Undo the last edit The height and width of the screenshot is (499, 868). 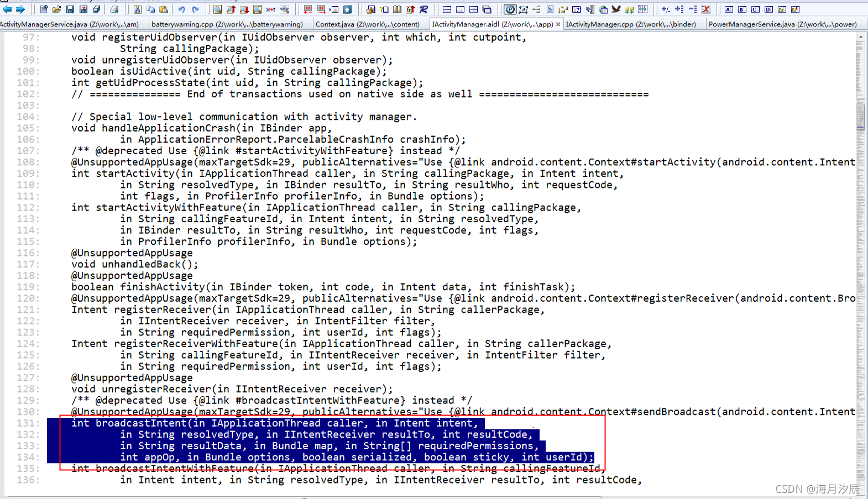(181, 9)
